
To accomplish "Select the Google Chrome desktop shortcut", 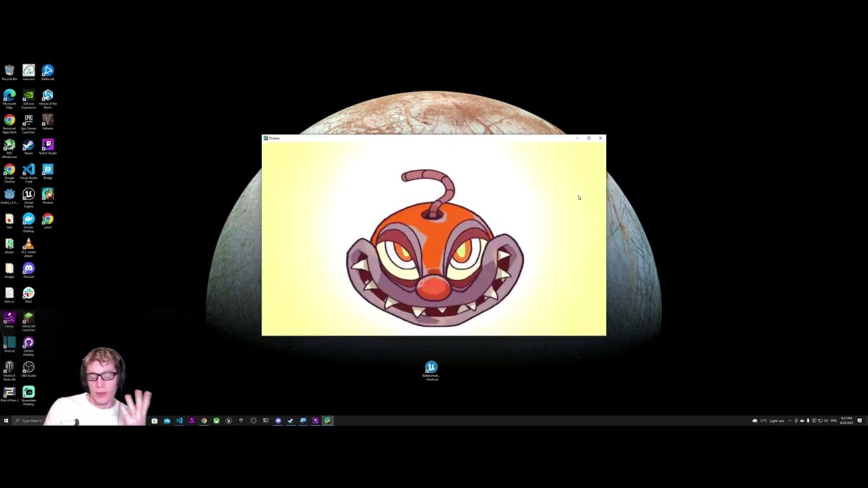I will pos(9,174).
